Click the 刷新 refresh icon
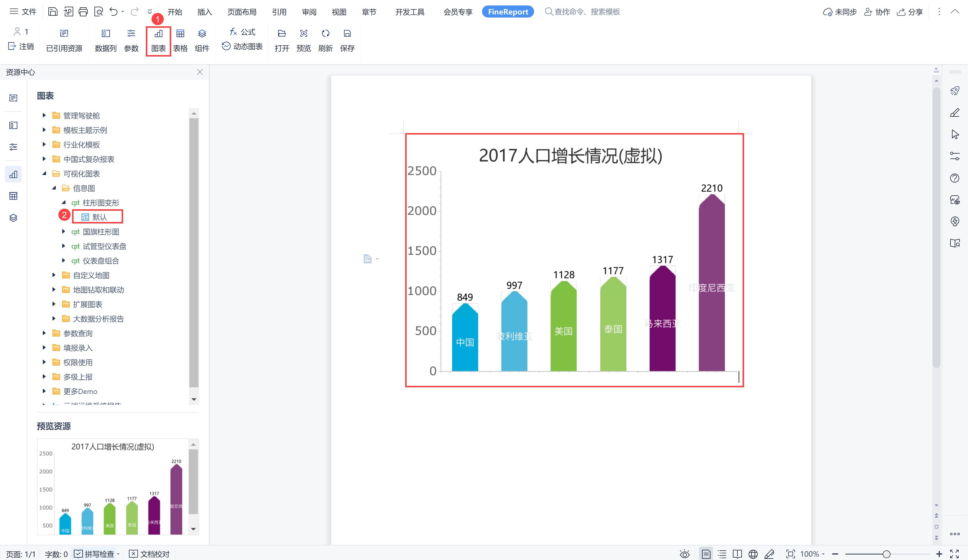Screen dimensions: 968x560 325,34
